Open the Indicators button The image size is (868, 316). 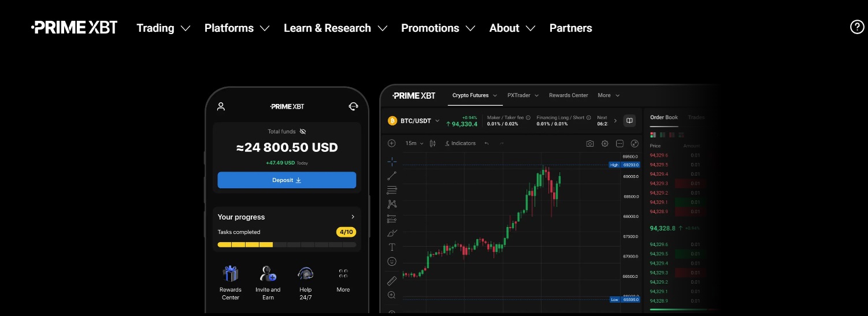(460, 143)
